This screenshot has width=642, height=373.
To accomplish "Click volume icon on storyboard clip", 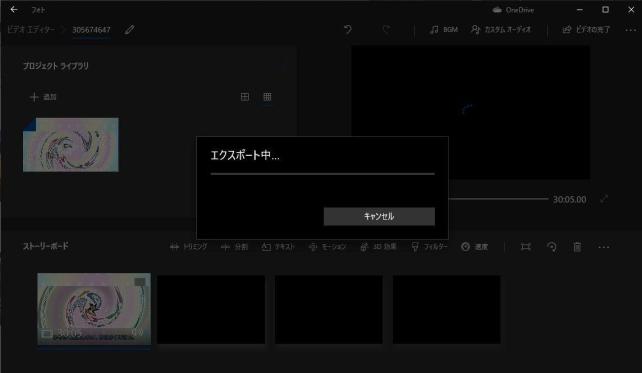I will (x=139, y=333).
